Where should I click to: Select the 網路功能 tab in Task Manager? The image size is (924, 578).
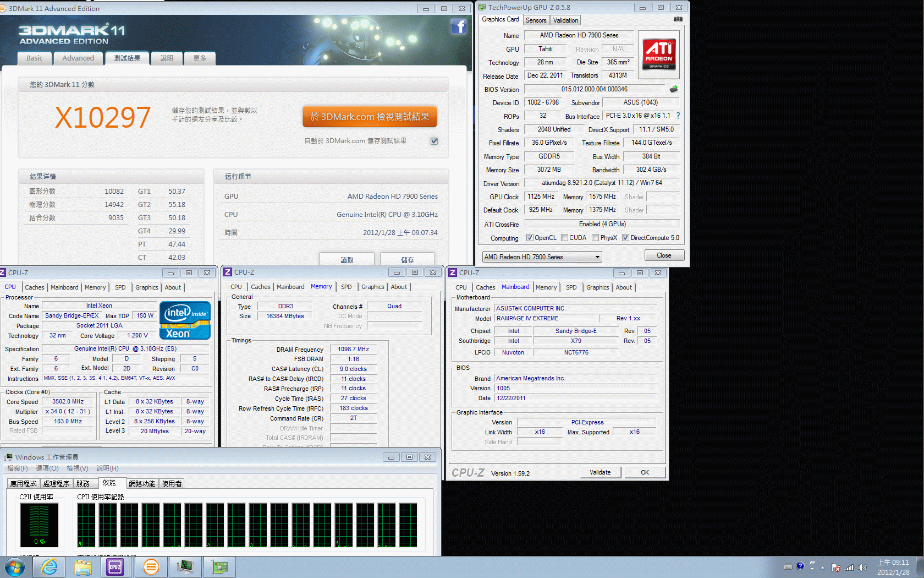[x=142, y=483]
